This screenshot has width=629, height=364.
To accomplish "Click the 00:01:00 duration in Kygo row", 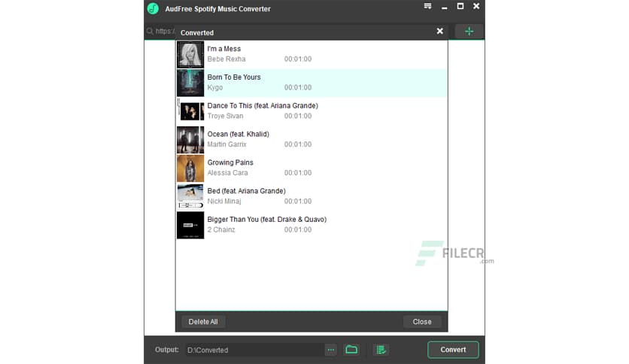I will click(298, 87).
